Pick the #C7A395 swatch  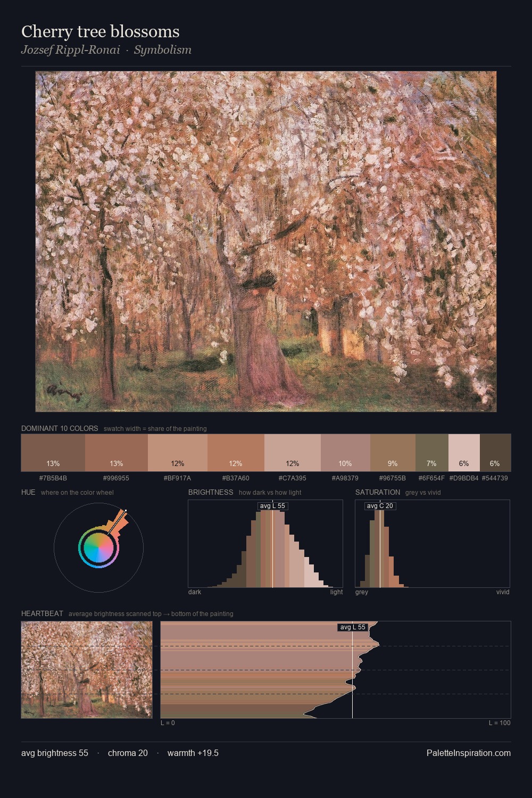(x=293, y=453)
